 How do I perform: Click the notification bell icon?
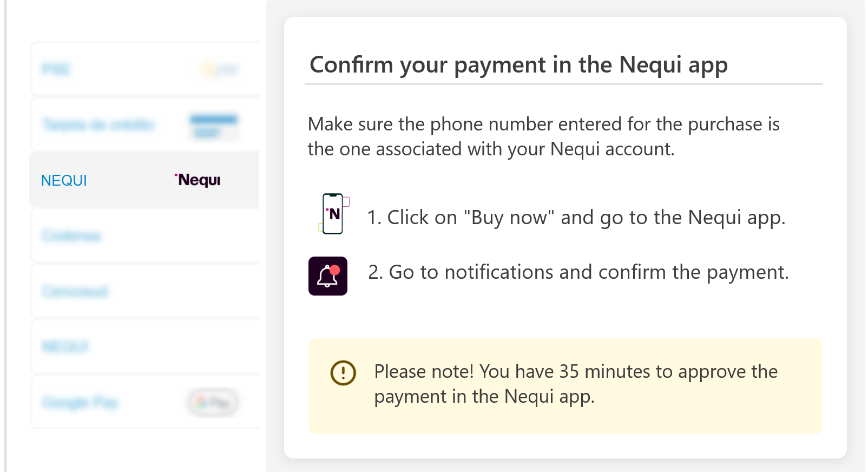pyautogui.click(x=328, y=276)
